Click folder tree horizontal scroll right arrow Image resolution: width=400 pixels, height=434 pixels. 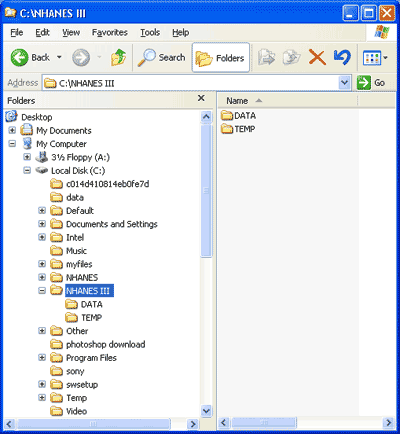(193, 424)
